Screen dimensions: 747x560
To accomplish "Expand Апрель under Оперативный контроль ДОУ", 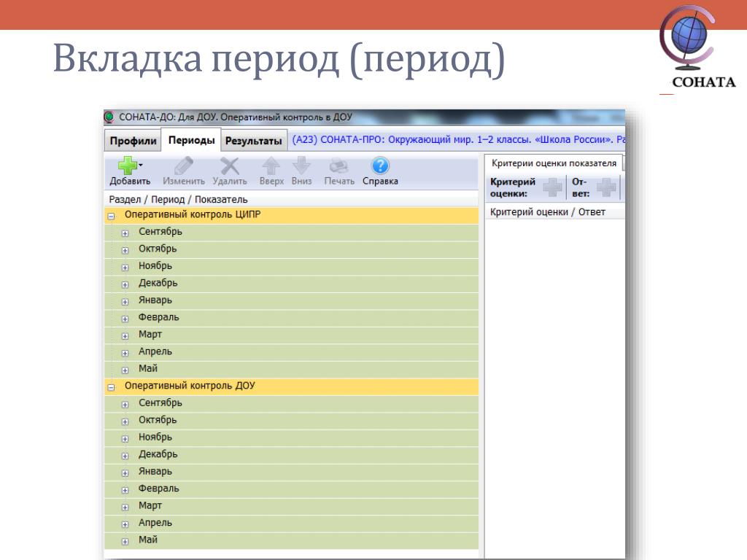I will tap(125, 525).
